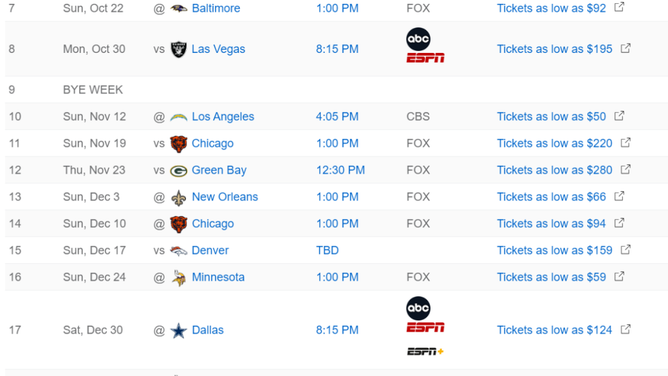Click the Las Vegas Raiders shield logo
Screen dimensions: 668x376
pyautogui.click(x=179, y=49)
